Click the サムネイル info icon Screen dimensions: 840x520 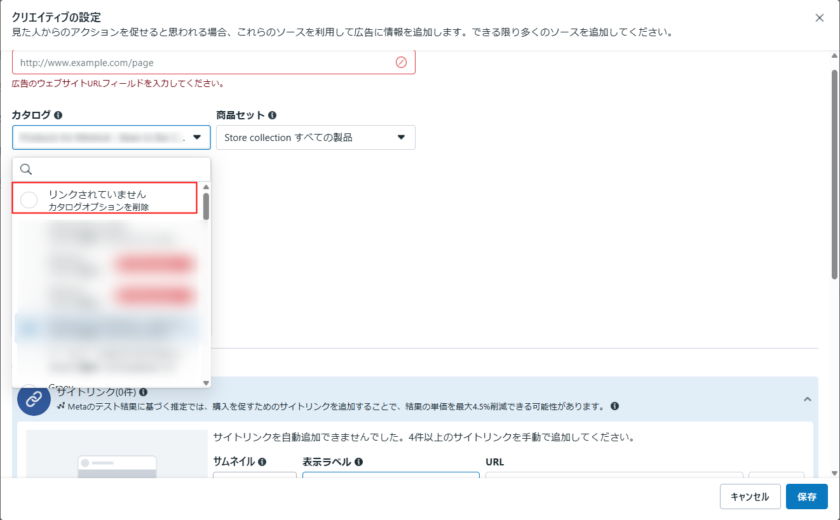(262, 462)
